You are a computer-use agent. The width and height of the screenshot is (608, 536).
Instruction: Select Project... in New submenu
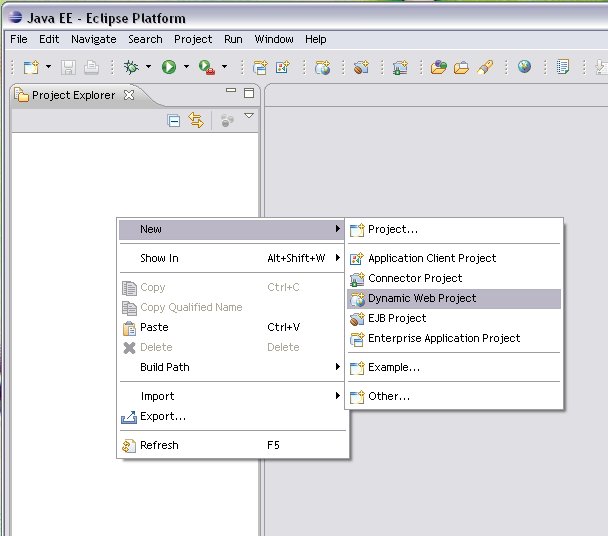pyautogui.click(x=454, y=229)
